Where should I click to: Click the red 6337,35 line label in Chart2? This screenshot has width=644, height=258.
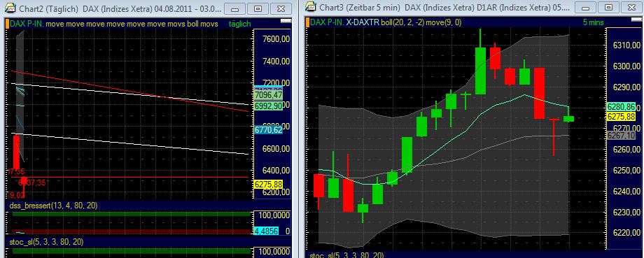point(31,183)
